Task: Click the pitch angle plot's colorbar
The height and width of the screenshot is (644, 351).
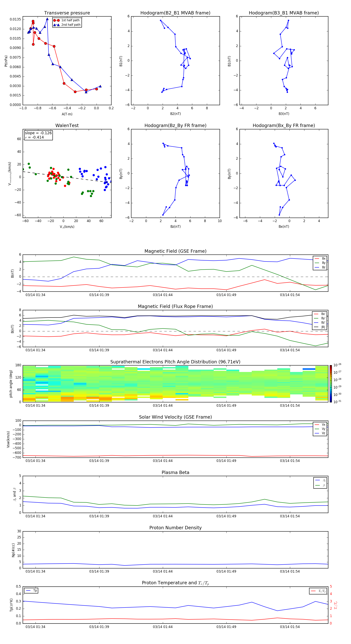Action: (331, 384)
